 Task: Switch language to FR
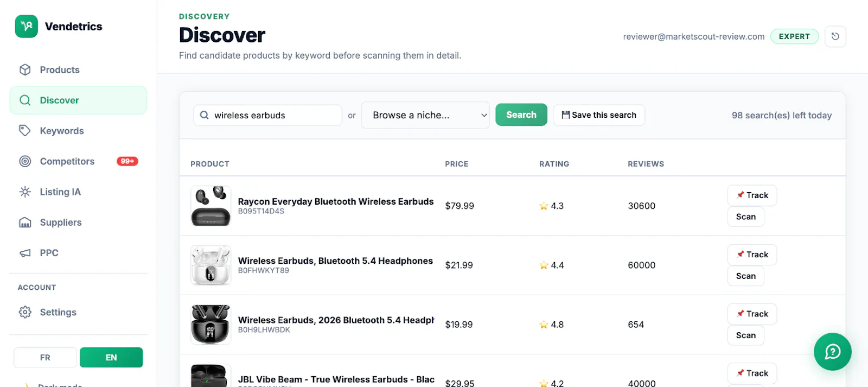(45, 358)
